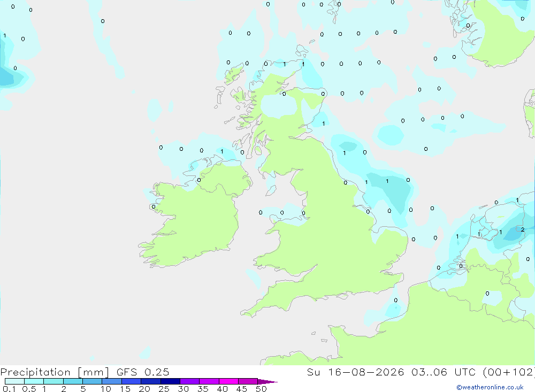Click the '(00+102)' forecast offset label
535x392 pixels.
(x=509, y=372)
